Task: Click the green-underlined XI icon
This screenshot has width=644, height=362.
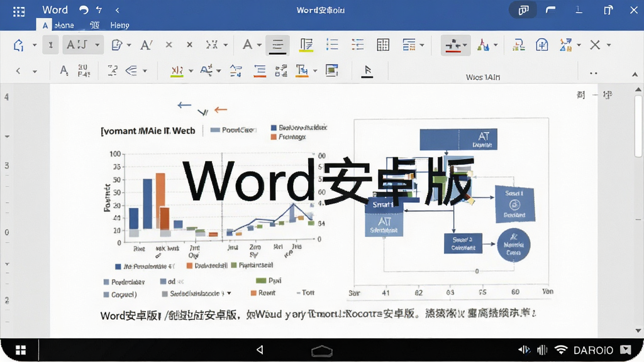Action: click(x=177, y=71)
